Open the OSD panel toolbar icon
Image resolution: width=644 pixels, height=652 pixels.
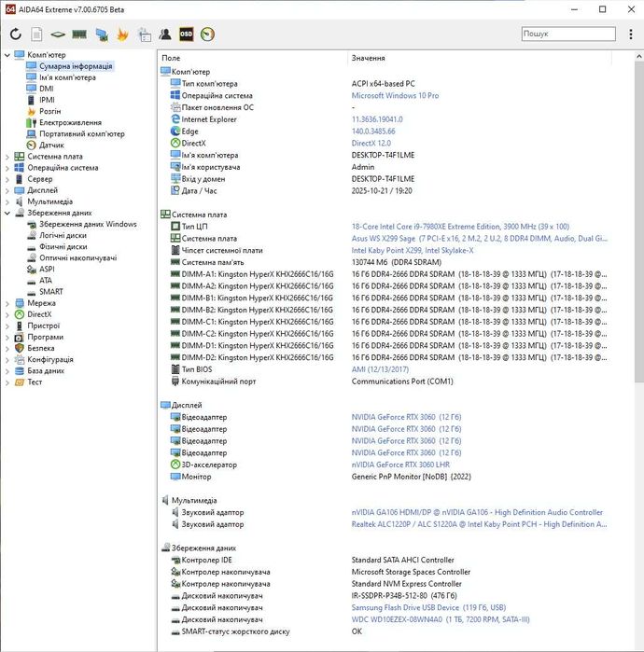(186, 35)
